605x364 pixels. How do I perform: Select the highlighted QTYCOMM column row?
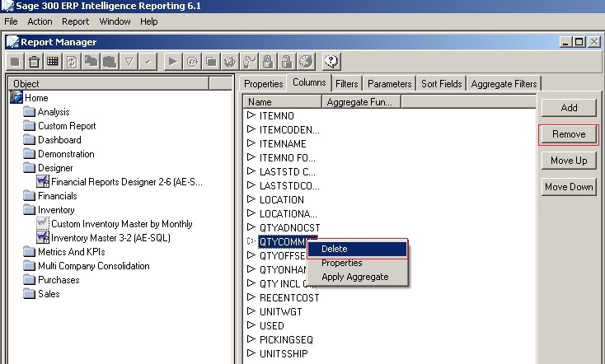283,241
